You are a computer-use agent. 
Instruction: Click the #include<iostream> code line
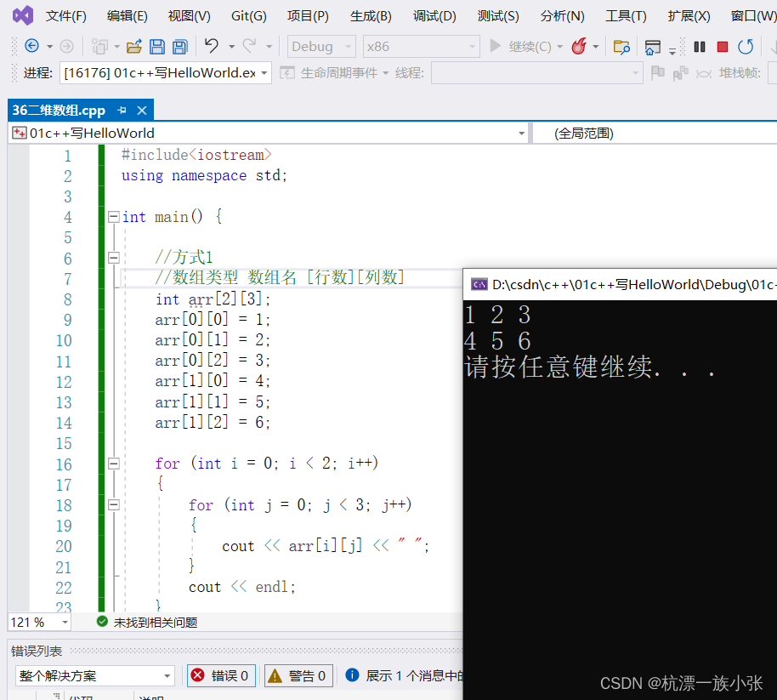click(196, 155)
